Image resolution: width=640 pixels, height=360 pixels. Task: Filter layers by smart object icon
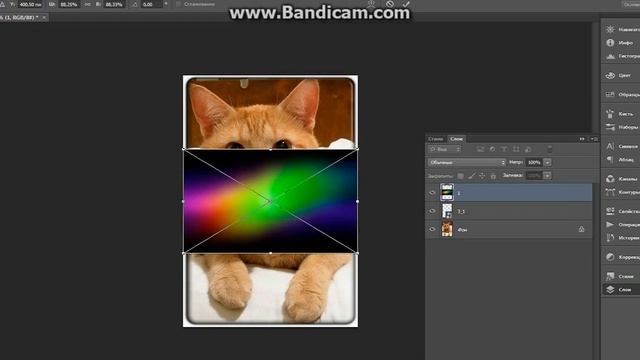(528, 149)
